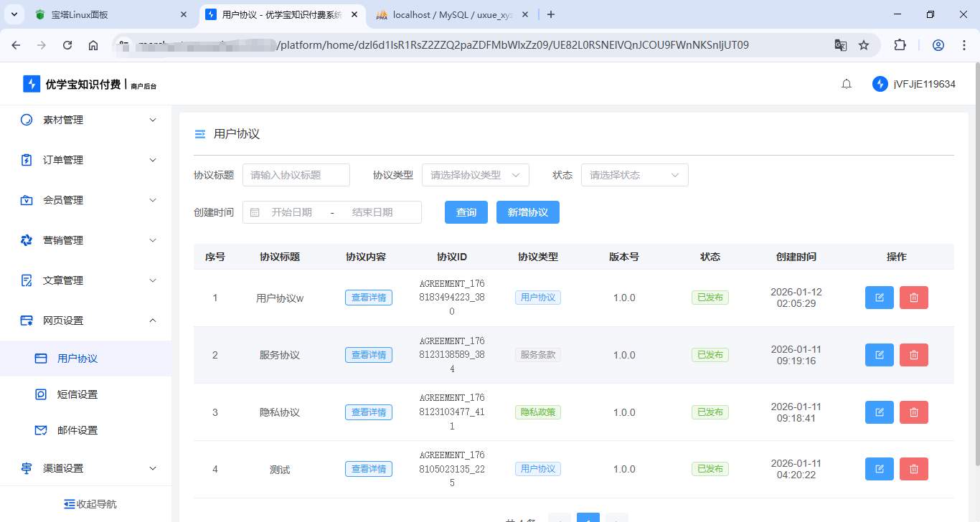Click red delete icon for 服务协议 row
The height and width of the screenshot is (522, 980).
tap(913, 355)
